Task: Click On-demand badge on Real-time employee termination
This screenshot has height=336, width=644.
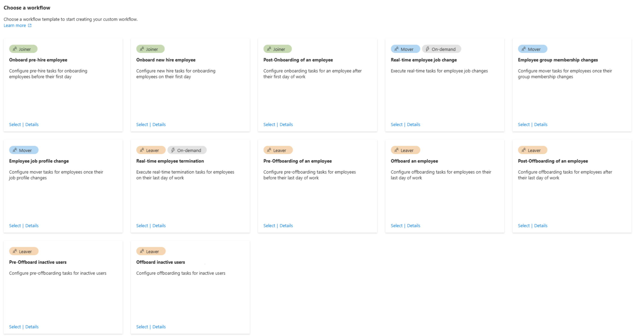Action: (x=187, y=150)
